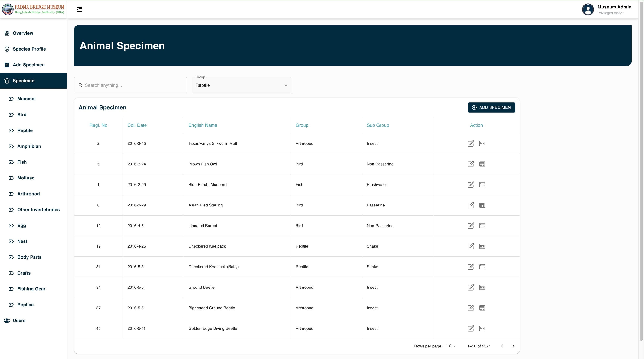Click the Padma Bridge Museum logo
The height and width of the screenshot is (359, 644).
click(x=33, y=9)
